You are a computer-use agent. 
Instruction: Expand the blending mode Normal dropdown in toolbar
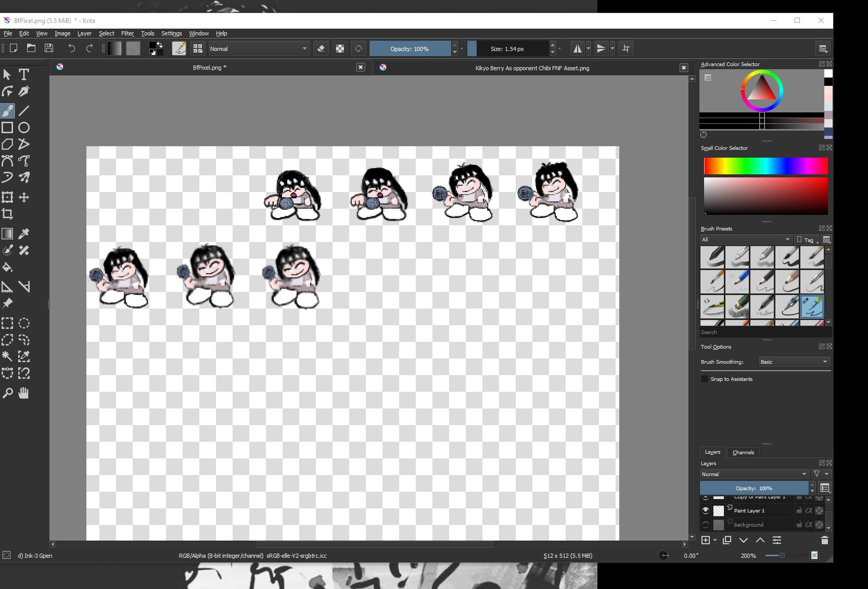(259, 48)
